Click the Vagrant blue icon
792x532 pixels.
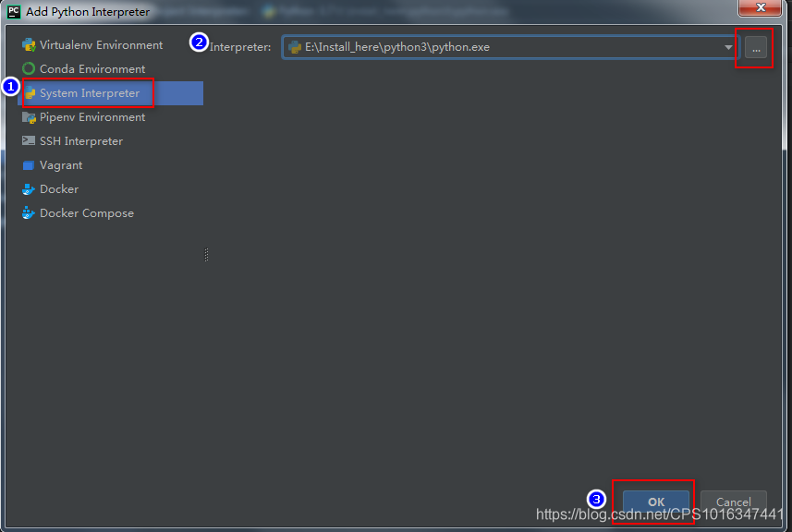(x=30, y=164)
